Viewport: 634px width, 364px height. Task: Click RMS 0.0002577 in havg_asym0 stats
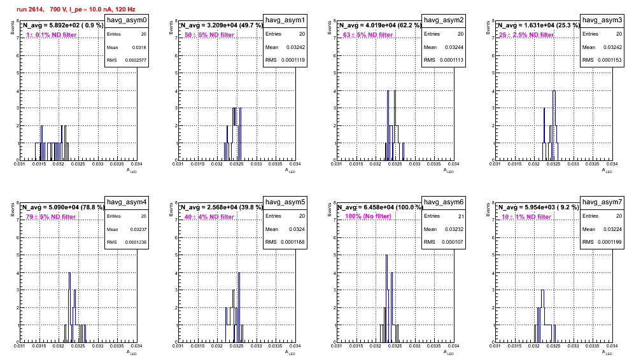click(127, 60)
